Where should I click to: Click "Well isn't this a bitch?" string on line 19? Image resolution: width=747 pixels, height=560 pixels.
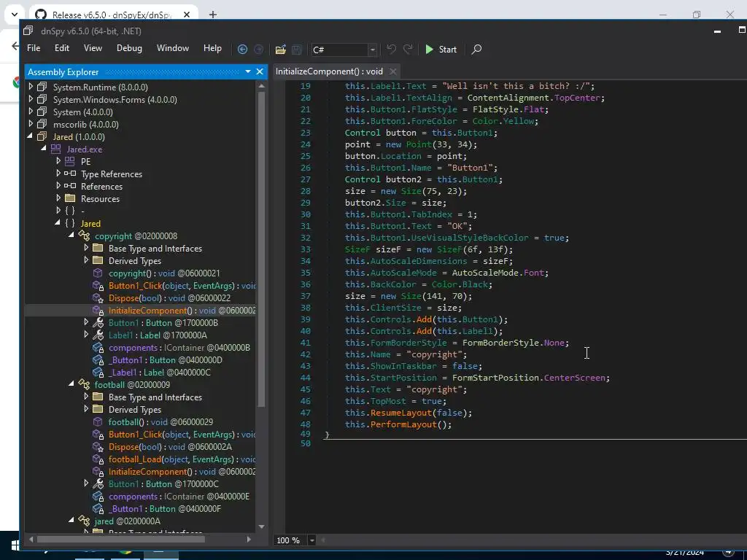pyautogui.click(x=516, y=86)
